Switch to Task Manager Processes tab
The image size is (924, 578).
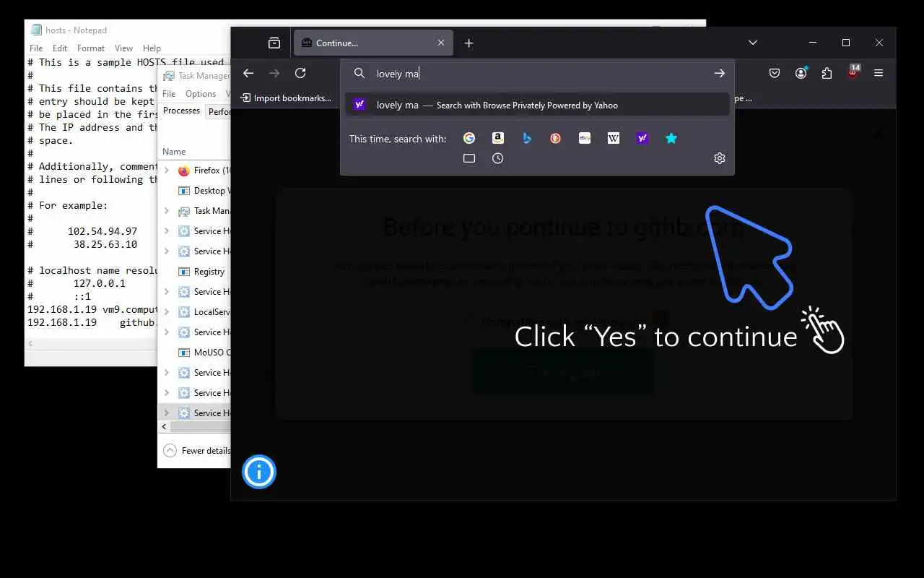click(x=181, y=111)
